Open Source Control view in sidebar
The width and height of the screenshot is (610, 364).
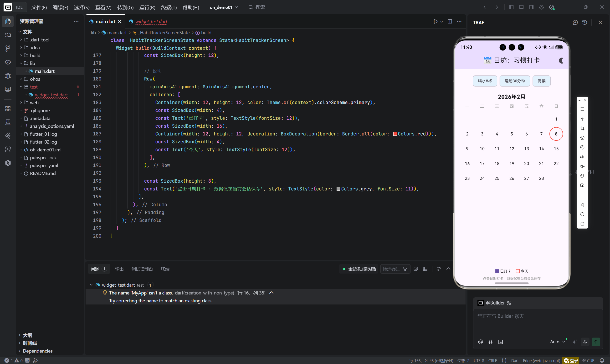(8, 48)
